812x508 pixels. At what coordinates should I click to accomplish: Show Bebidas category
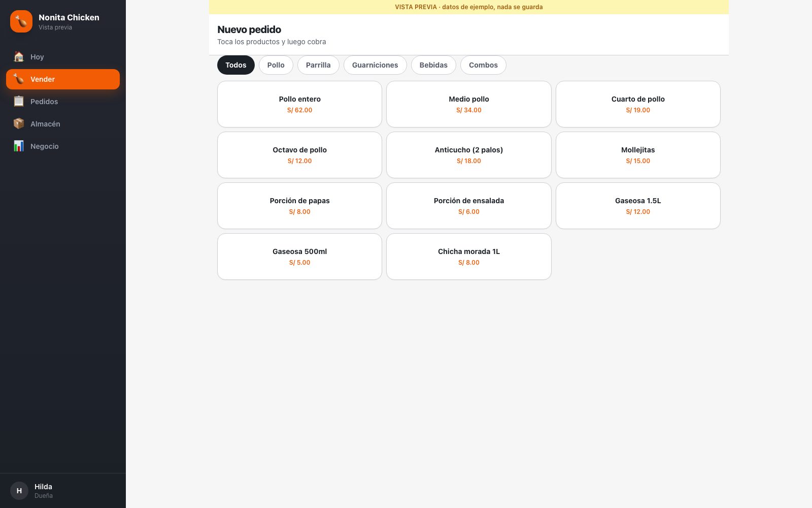point(433,65)
